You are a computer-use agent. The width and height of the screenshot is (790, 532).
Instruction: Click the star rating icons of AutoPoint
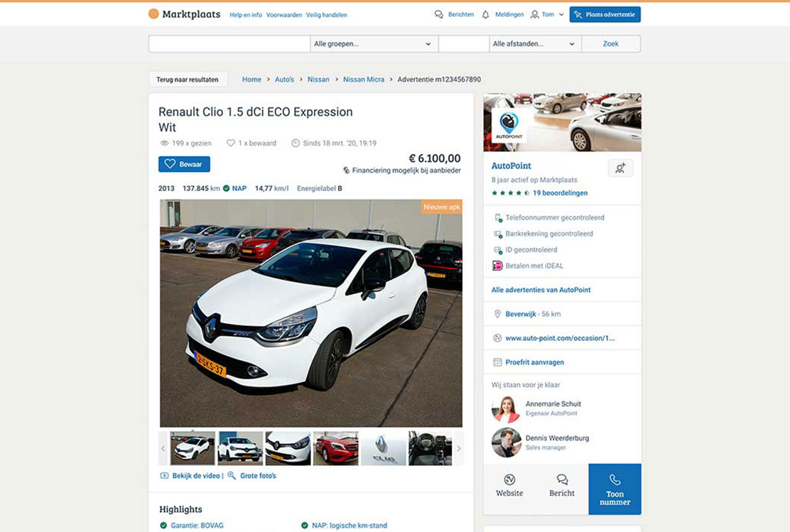coord(510,193)
